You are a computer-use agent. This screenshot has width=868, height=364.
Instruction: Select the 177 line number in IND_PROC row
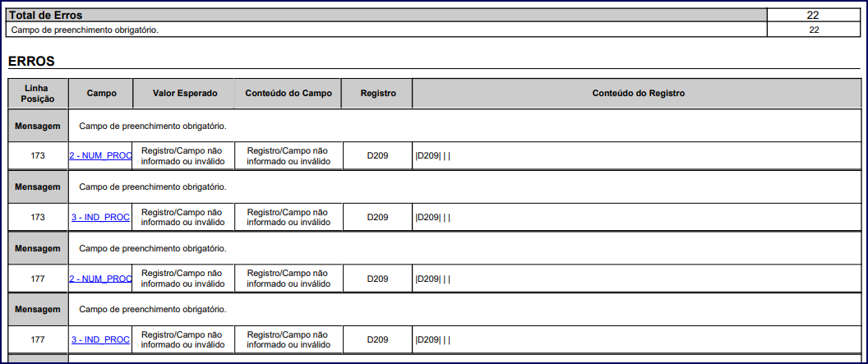pos(38,339)
